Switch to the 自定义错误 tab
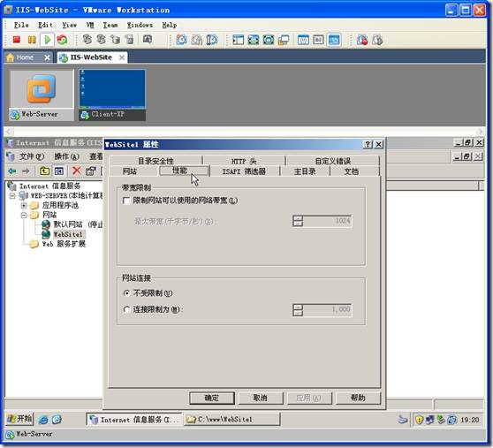 (x=333, y=161)
